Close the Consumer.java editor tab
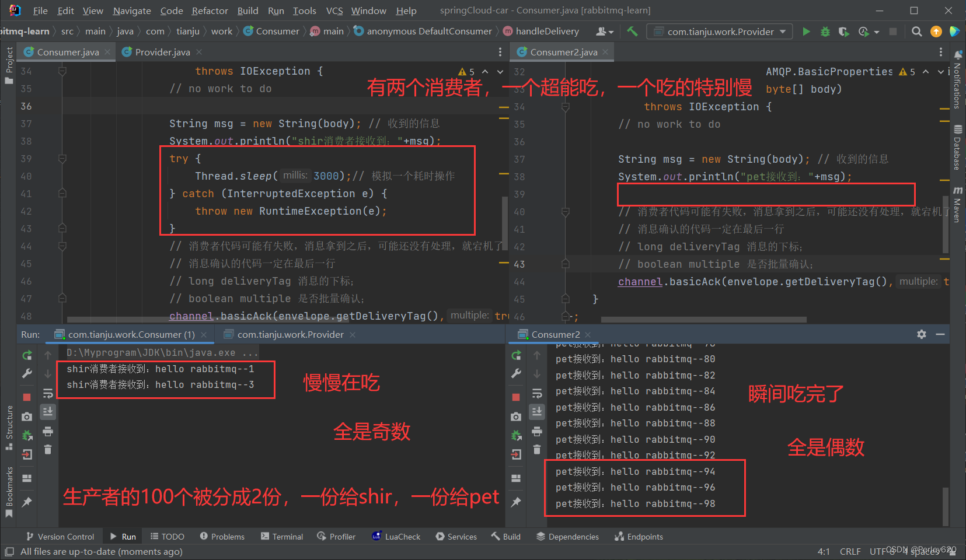This screenshot has width=966, height=560. pos(107,52)
